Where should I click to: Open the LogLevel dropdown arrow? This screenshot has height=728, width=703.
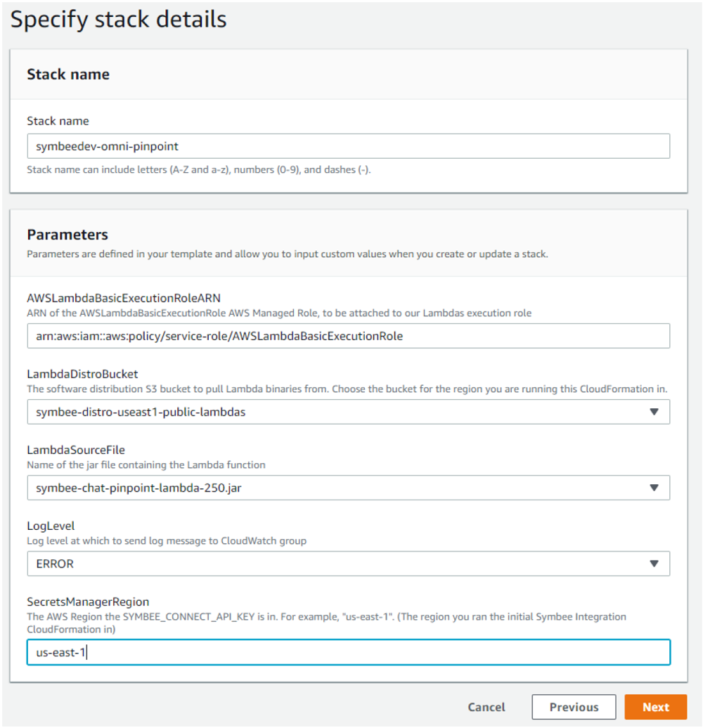pos(654,564)
